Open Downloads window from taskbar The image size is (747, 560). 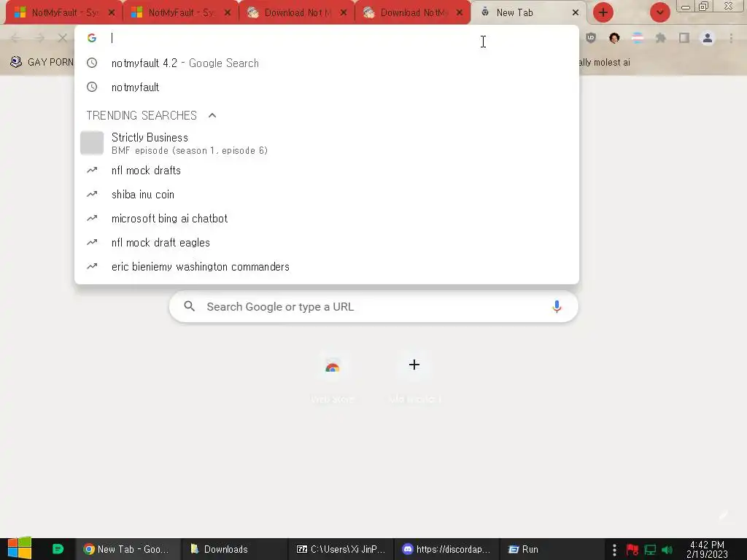click(234, 549)
